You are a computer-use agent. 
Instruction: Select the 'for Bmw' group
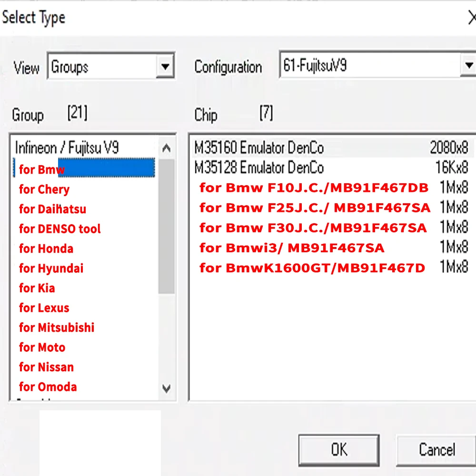84,168
